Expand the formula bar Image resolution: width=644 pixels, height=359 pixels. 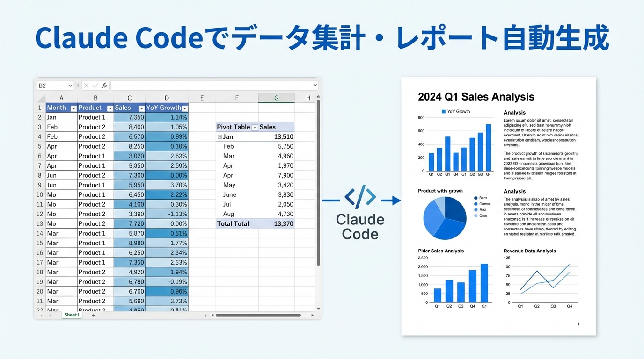click(x=315, y=86)
